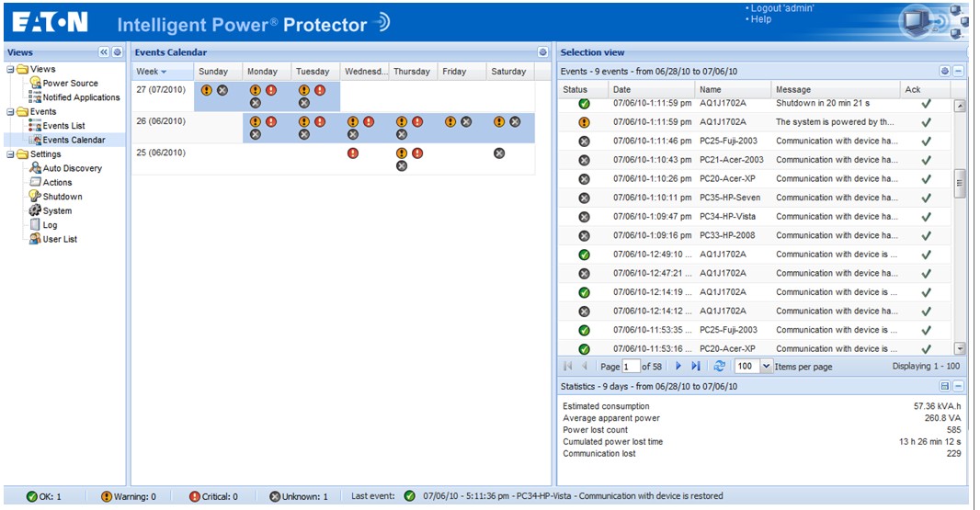
Task: Select event row PC34-HP-Vista at 1:09:47
Action: point(755,216)
